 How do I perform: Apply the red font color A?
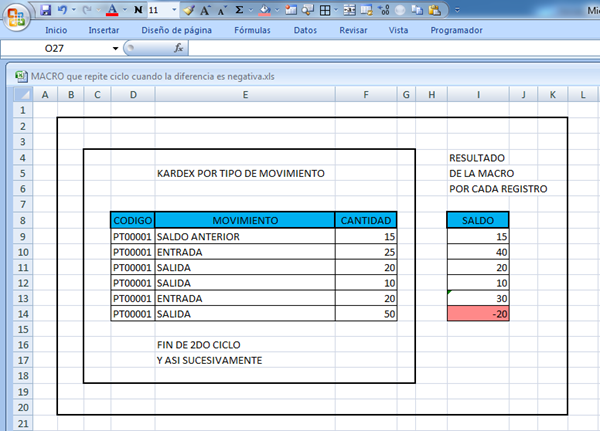112,10
